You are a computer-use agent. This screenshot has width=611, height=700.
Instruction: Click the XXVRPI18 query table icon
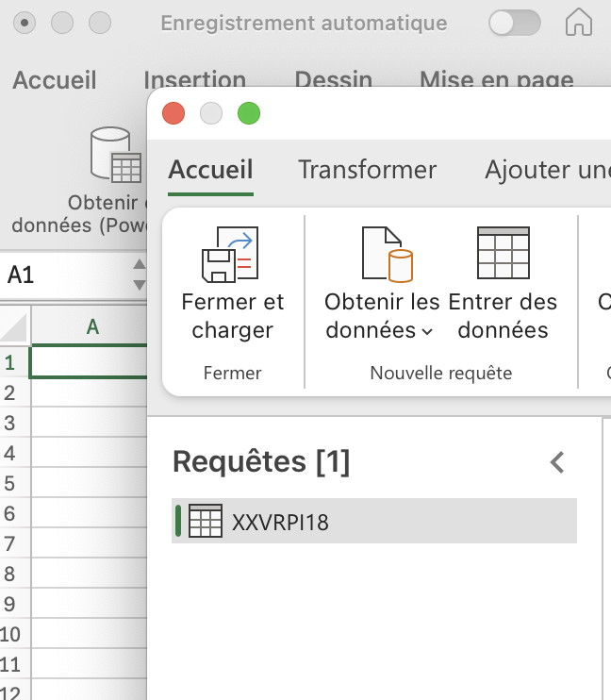pos(206,522)
